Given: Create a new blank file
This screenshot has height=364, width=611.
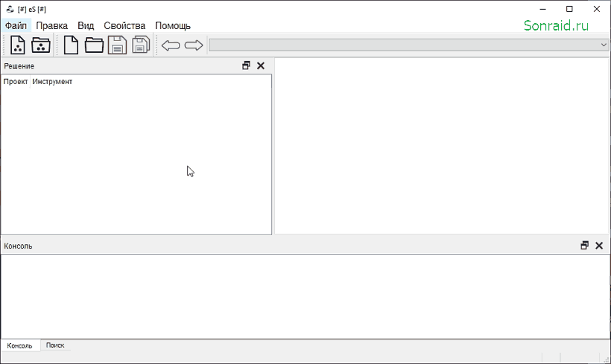Looking at the screenshot, I should (71, 45).
